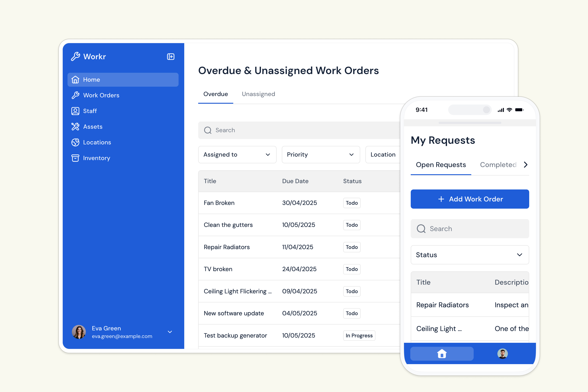Click the phone Title column header

(423, 282)
